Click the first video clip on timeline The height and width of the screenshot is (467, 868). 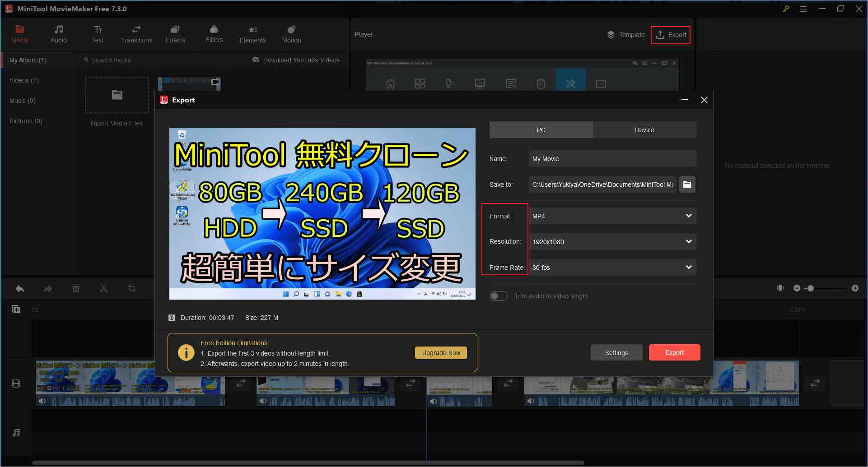130,383
